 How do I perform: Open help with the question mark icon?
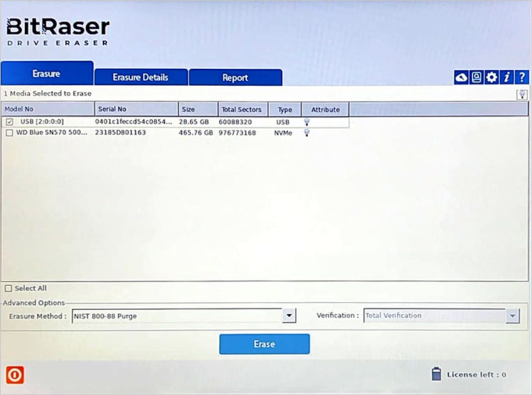tap(522, 77)
